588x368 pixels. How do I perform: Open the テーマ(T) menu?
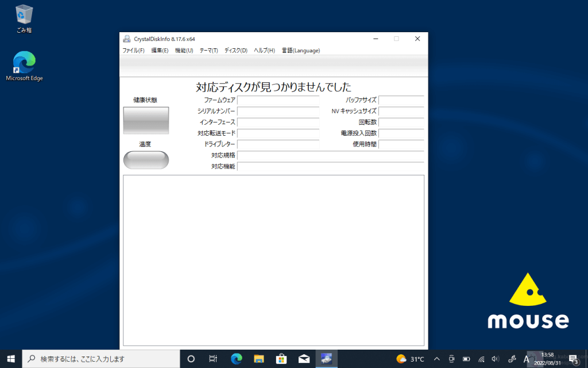[208, 51]
